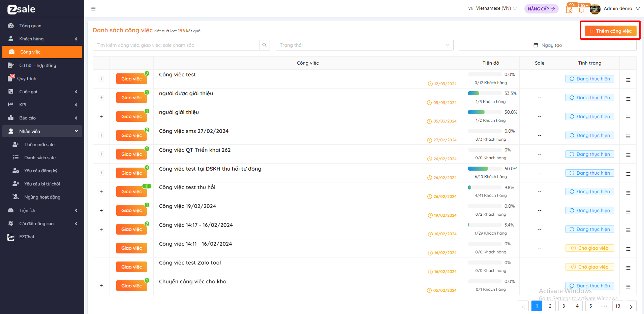Open row menu for Công việc 14:11 - 16/02/2024
This screenshot has width=644, height=314.
click(628, 249)
